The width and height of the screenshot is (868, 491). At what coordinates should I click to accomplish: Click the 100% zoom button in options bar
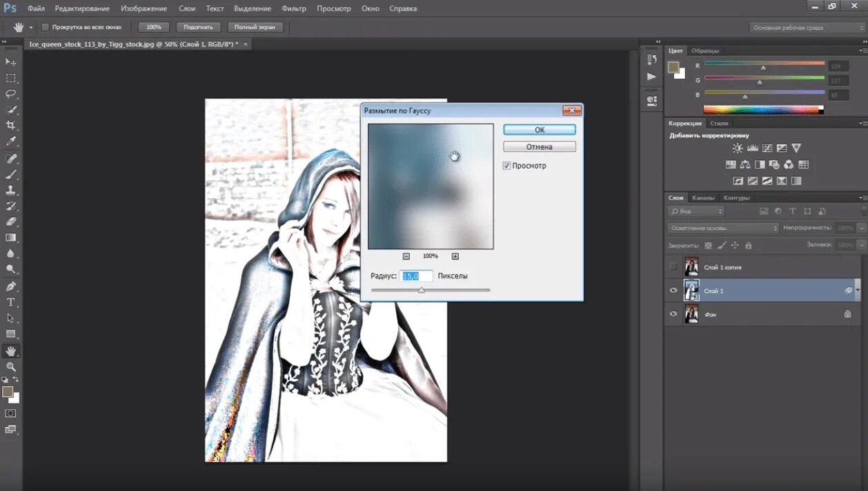coord(154,27)
